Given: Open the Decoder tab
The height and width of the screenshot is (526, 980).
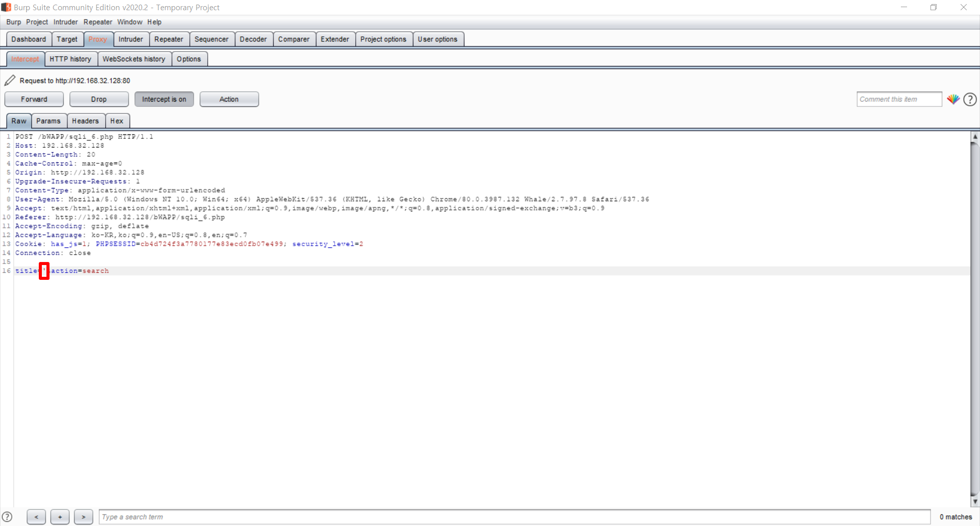Looking at the screenshot, I should point(253,39).
